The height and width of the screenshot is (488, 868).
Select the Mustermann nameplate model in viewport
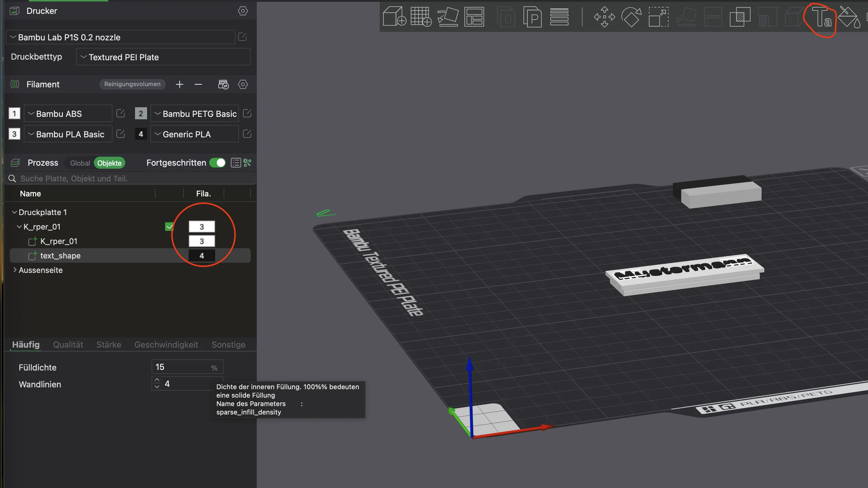pyautogui.click(x=685, y=274)
